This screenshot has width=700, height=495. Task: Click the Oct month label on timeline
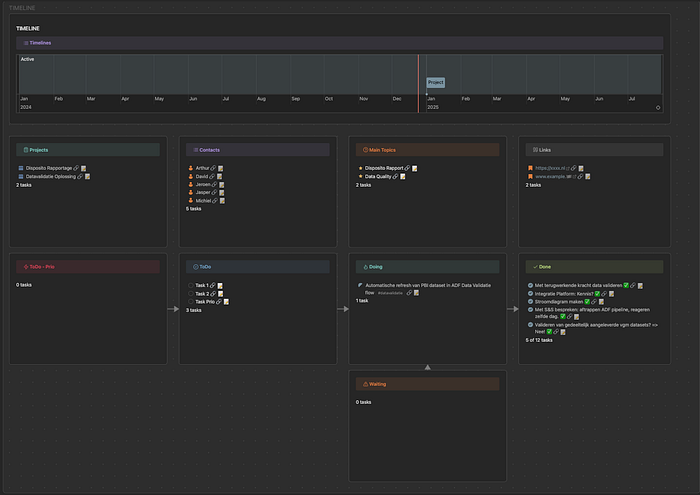point(329,99)
